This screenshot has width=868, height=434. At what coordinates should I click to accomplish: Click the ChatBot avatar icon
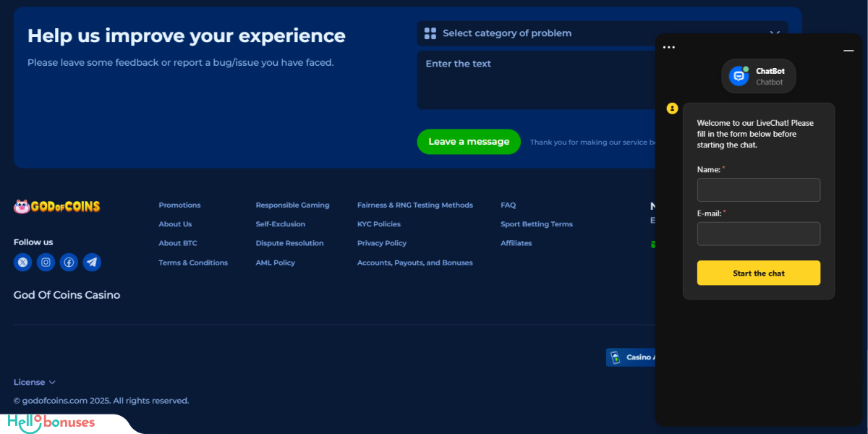click(x=739, y=76)
